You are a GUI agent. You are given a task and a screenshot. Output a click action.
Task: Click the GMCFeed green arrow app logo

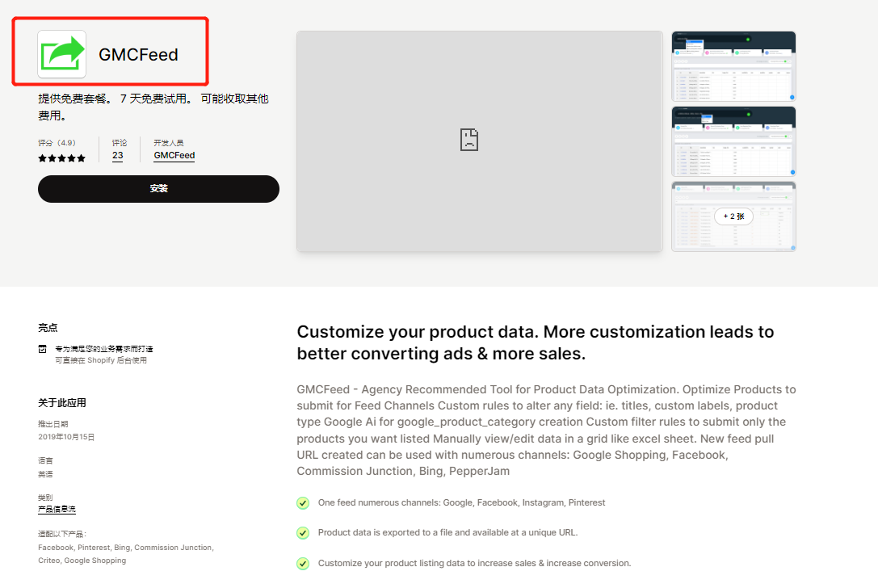tap(62, 54)
